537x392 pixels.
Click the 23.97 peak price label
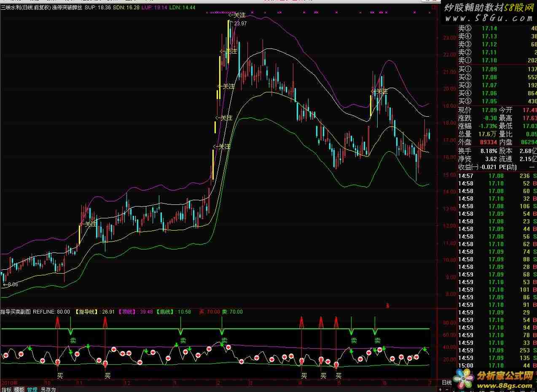coord(240,24)
